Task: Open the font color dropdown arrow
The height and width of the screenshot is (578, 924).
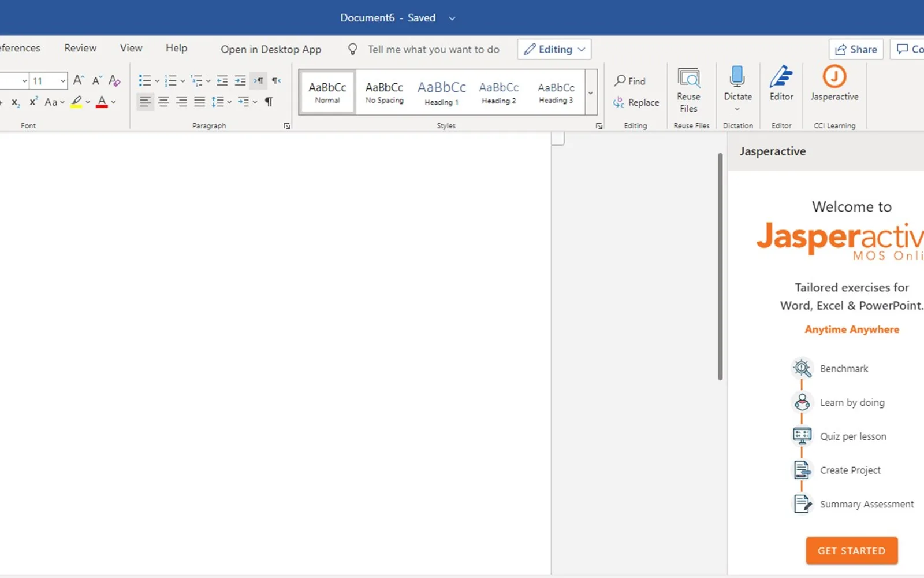Action: [x=114, y=102]
